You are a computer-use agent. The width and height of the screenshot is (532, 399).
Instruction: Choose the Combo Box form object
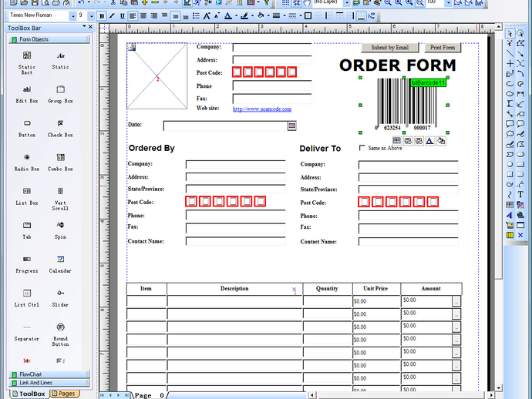click(x=60, y=163)
